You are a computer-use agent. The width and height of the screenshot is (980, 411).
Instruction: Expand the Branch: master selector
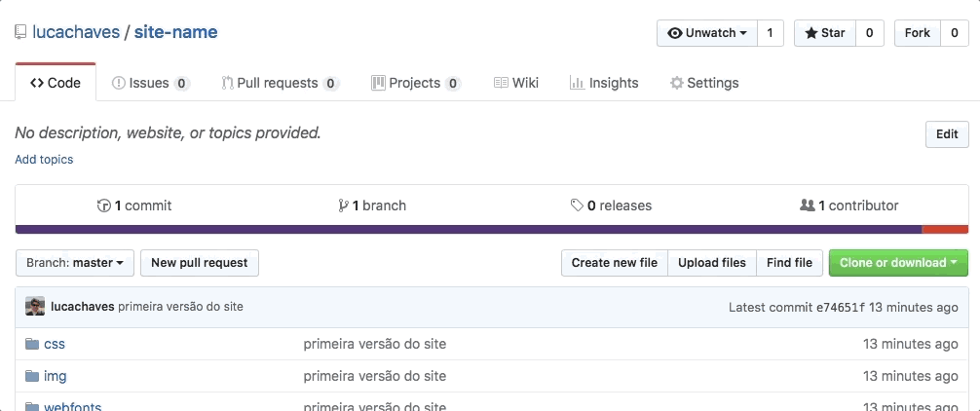tap(75, 263)
